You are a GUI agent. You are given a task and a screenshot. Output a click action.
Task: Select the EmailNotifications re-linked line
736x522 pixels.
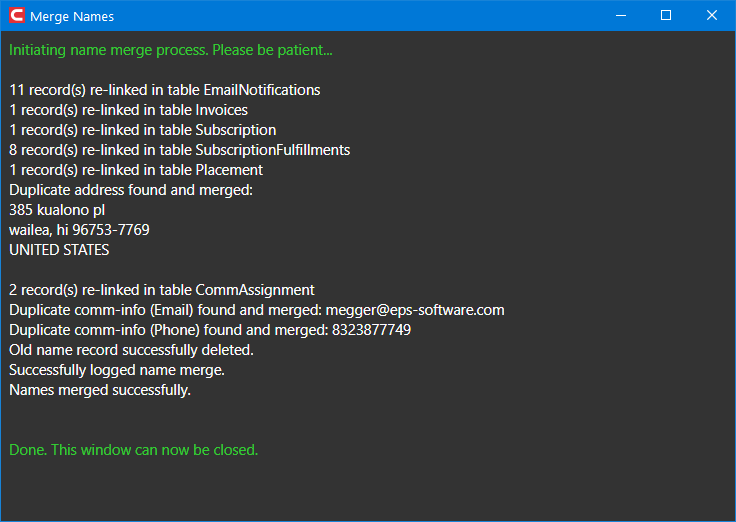pyautogui.click(x=165, y=90)
